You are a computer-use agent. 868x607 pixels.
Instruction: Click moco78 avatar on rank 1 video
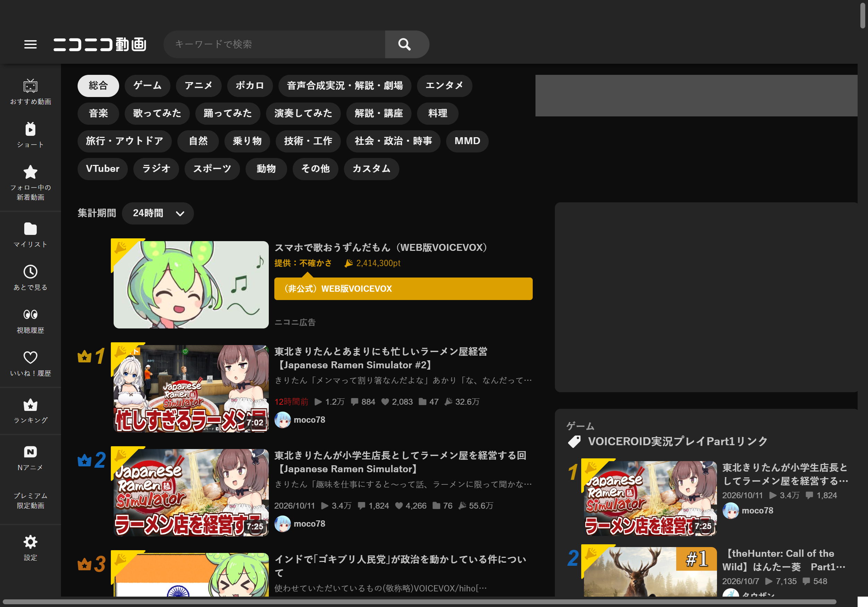click(x=282, y=420)
